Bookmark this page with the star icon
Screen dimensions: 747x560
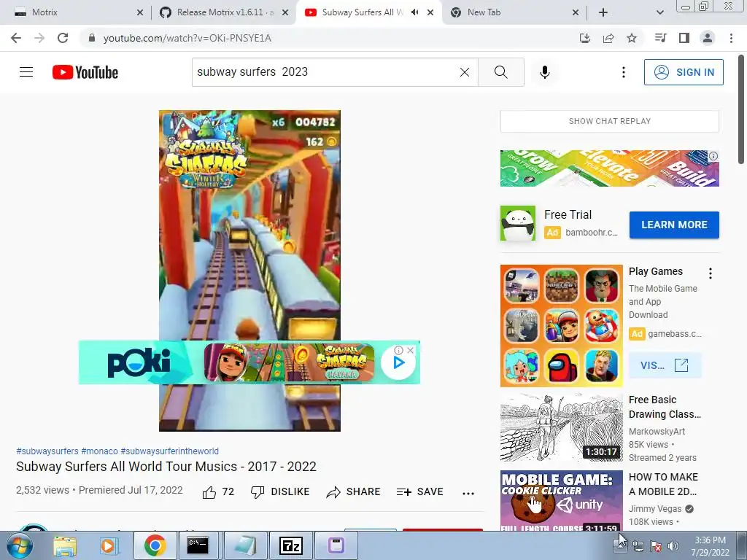tap(632, 38)
